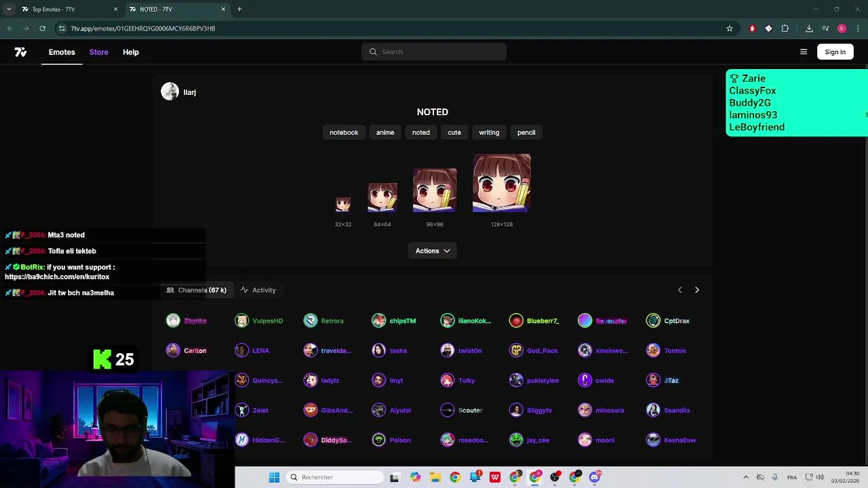Switch to the Activity tab
Viewport: 868px width, 488px height.
[258, 290]
